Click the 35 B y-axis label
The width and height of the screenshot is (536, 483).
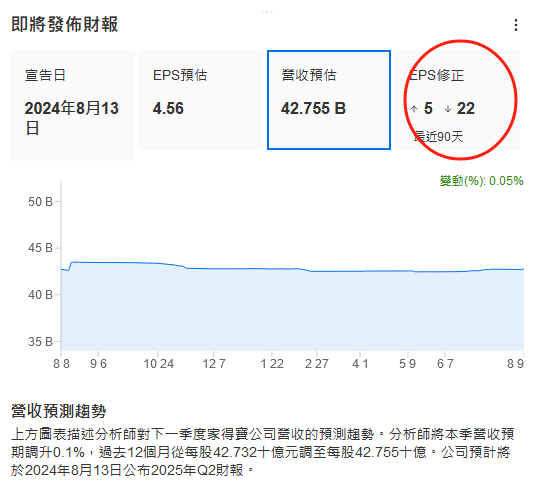40,341
